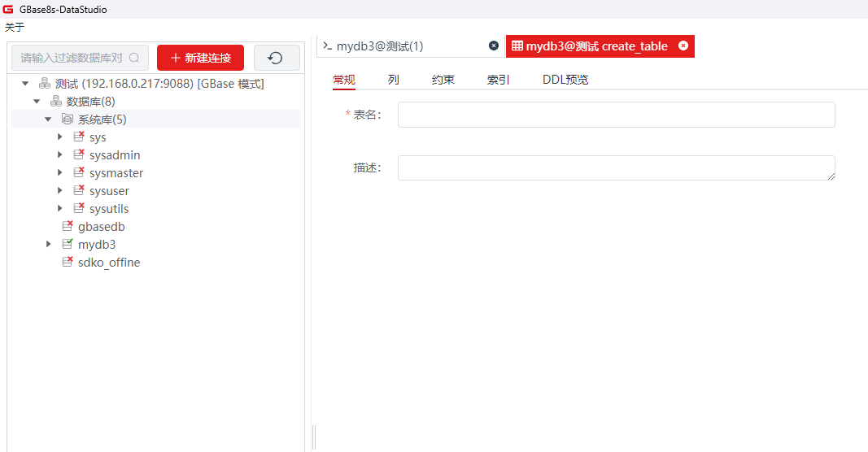
Task: Collapse the 系统库(5) group
Action: point(48,120)
